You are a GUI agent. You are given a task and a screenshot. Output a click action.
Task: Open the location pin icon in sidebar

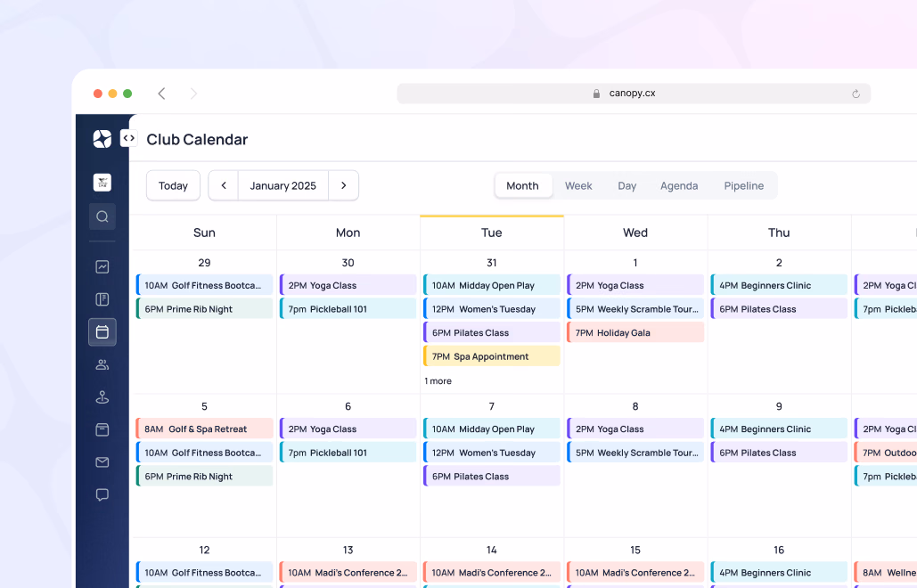tap(102, 397)
